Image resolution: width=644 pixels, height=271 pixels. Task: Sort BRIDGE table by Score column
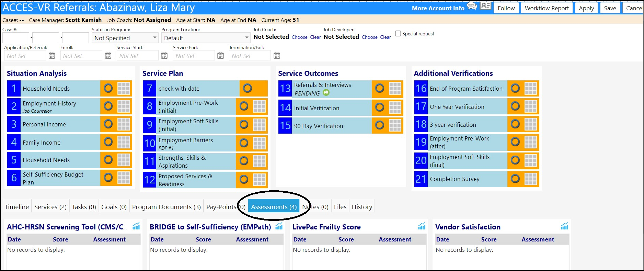tap(203, 239)
